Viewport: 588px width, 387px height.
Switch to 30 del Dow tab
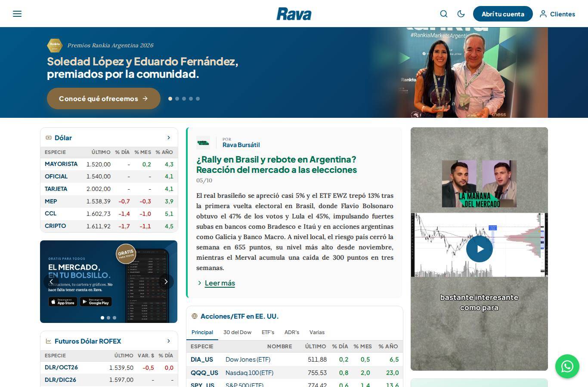pos(237,332)
